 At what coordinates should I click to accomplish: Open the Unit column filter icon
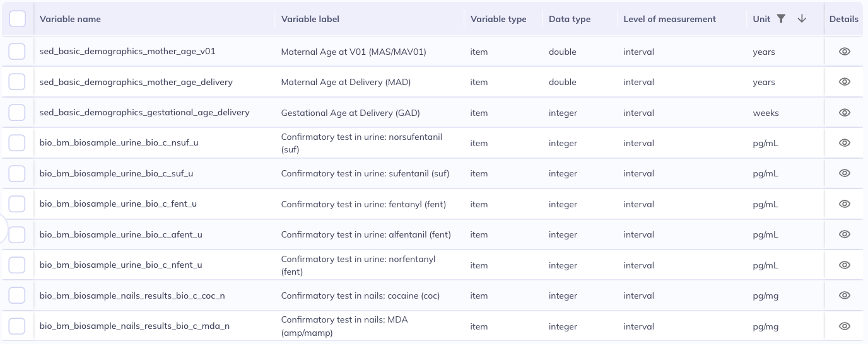click(781, 19)
